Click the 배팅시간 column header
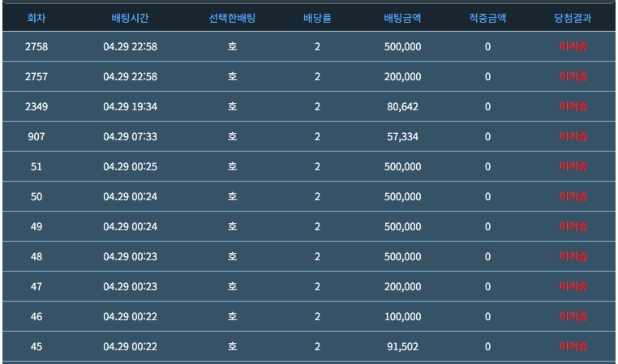Screen dimensions: 618x364 130,17
